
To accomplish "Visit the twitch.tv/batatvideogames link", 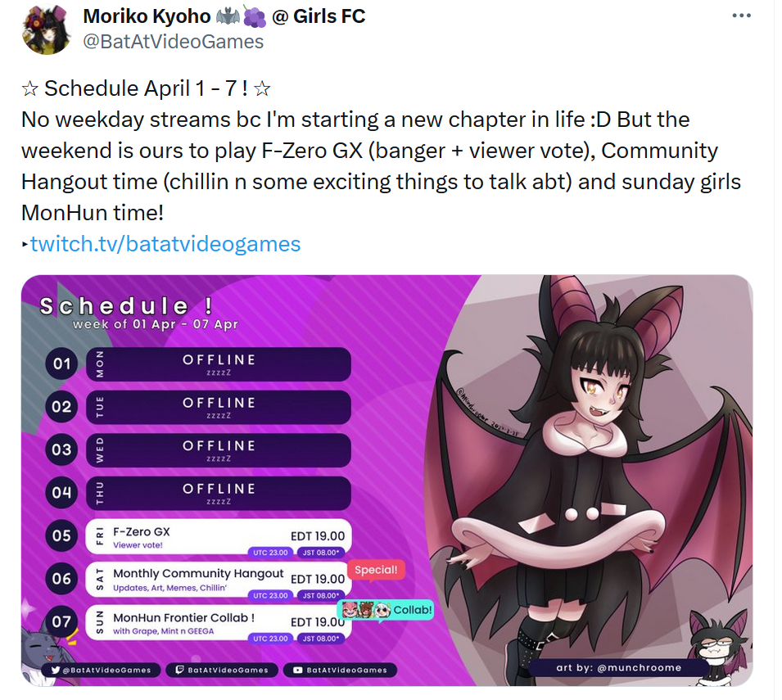I will [x=165, y=244].
